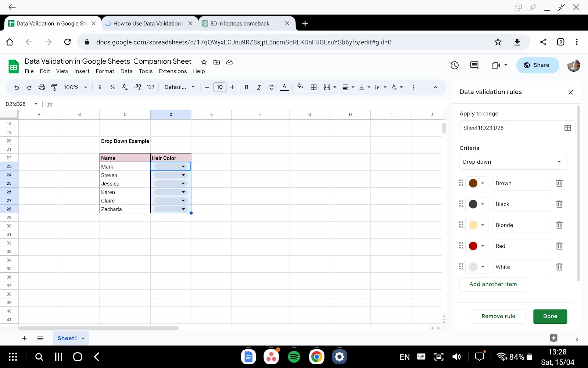The height and width of the screenshot is (368, 588).
Task: Decrease the font size
Action: point(207,87)
